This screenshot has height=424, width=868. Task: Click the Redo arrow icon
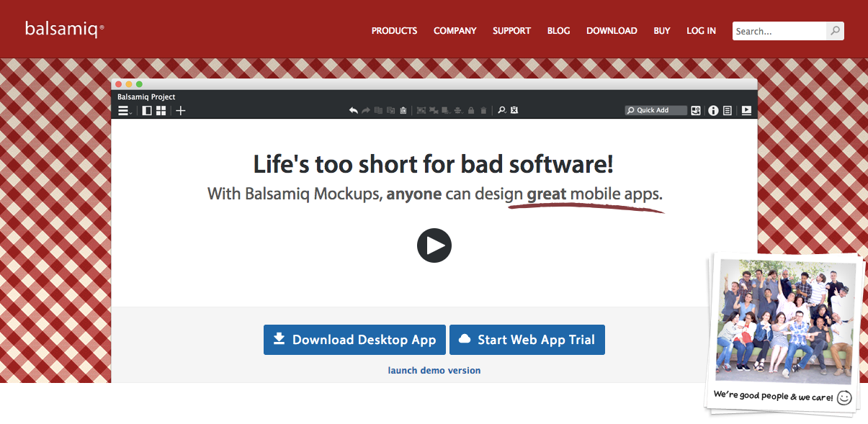pyautogui.click(x=366, y=110)
